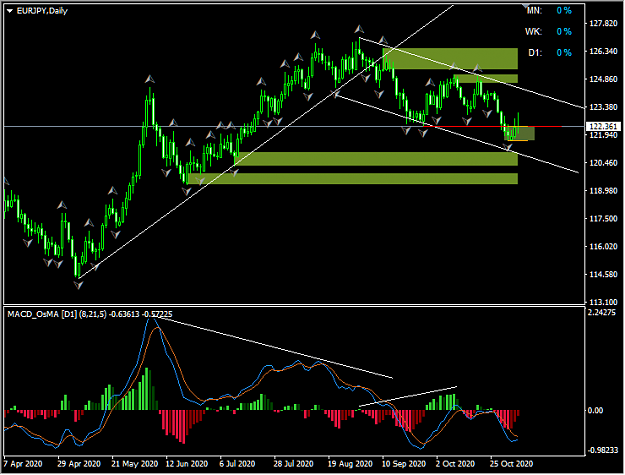
Task: Click the 117.500 price scale label
Action: [x=603, y=219]
